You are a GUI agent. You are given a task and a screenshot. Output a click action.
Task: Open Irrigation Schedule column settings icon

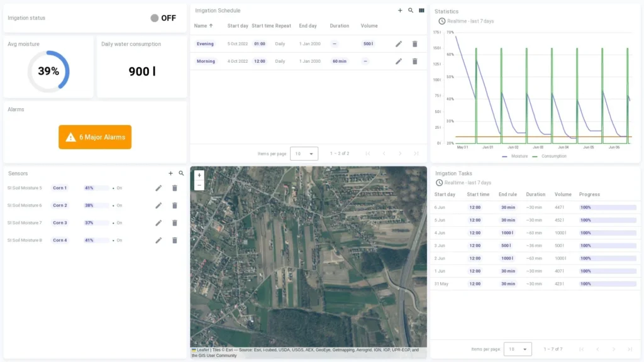pyautogui.click(x=421, y=11)
